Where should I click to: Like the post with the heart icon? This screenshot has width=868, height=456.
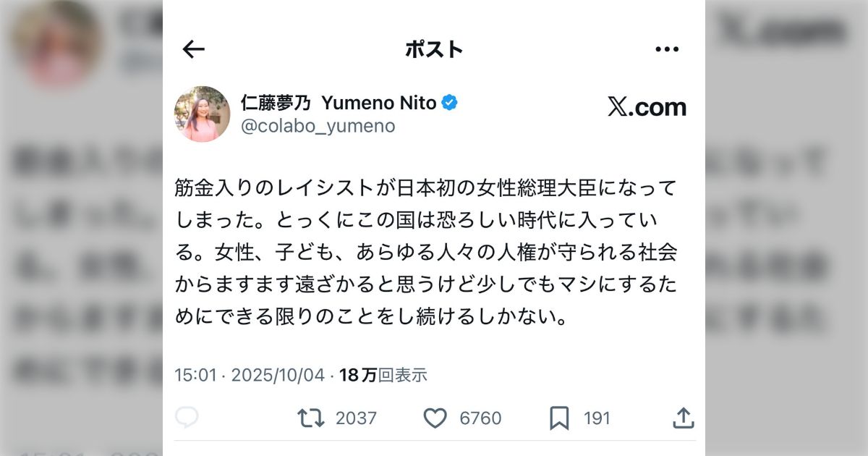click(x=435, y=418)
